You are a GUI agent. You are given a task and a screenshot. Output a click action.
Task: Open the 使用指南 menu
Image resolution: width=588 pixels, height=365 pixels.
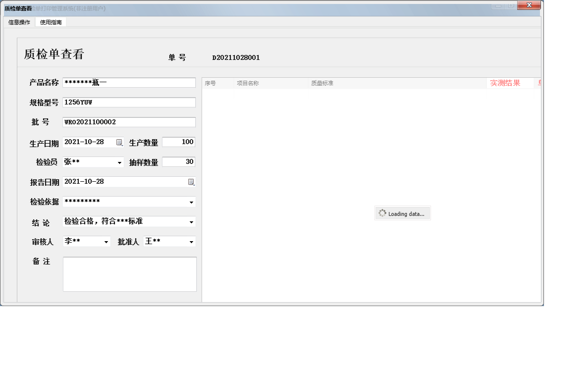click(x=51, y=22)
